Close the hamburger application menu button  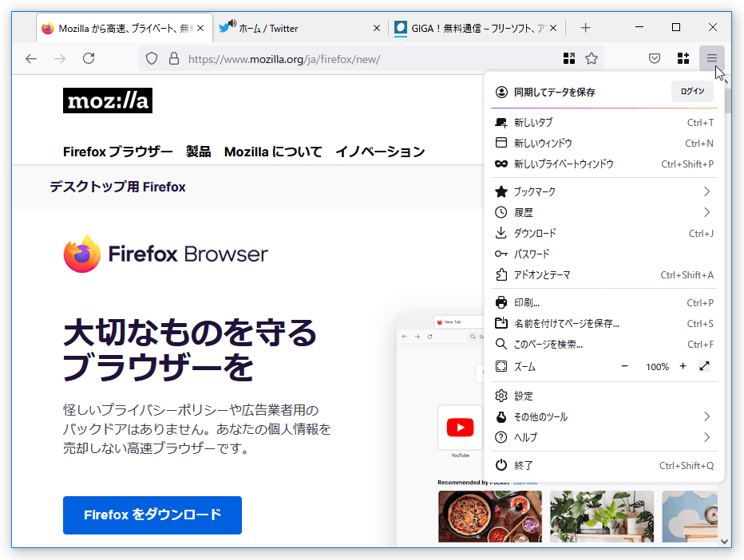tap(712, 58)
